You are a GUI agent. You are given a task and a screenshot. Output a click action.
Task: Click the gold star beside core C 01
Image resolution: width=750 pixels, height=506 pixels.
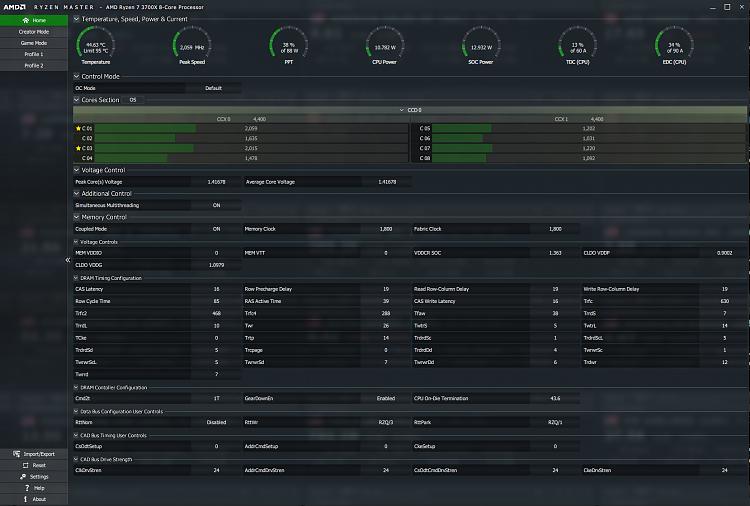tap(78, 128)
